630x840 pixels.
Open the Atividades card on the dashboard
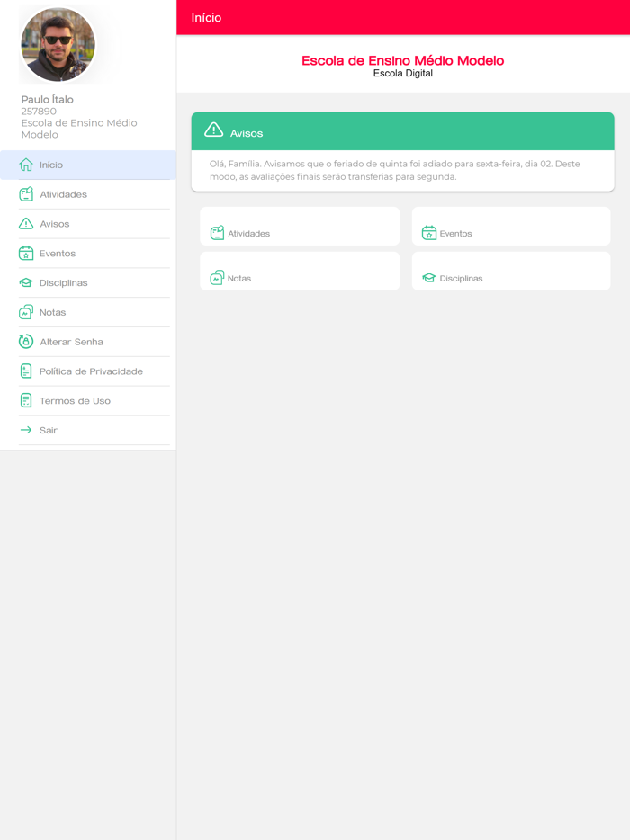coord(300,227)
